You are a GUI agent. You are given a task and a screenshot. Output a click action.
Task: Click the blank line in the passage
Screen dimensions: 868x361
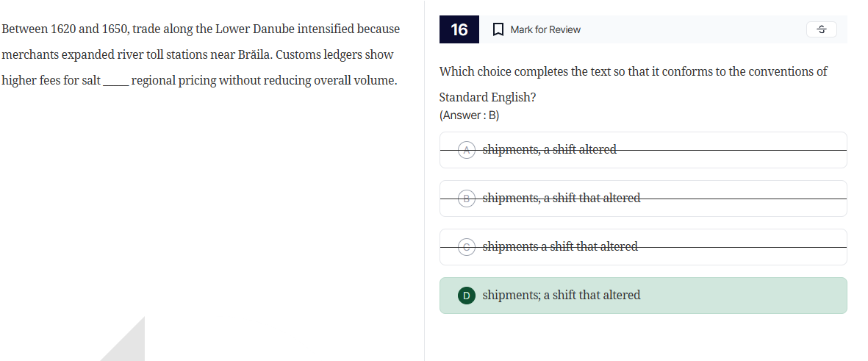pos(116,81)
